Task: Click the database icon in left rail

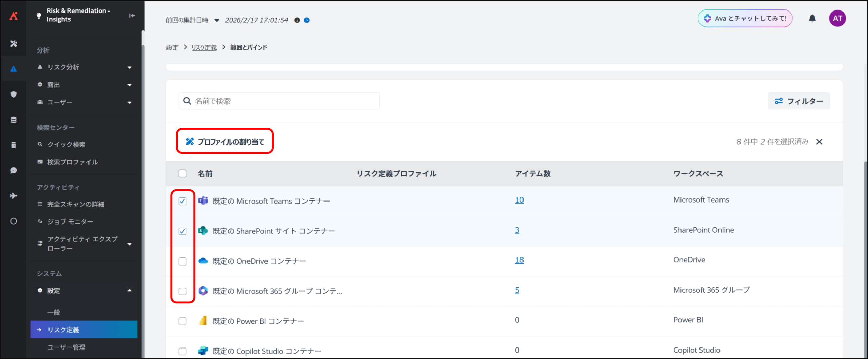Action: 14,120
